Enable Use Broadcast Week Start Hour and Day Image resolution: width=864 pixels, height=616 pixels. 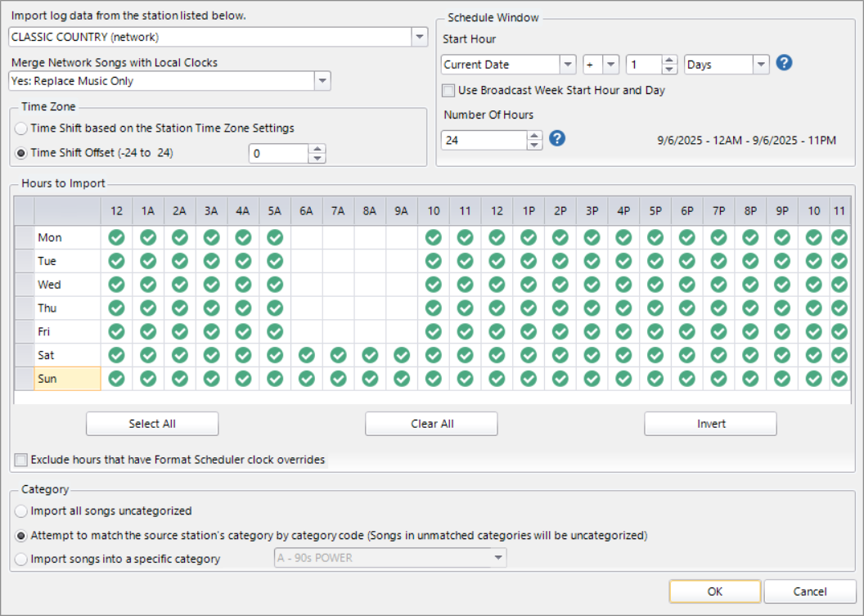pyautogui.click(x=448, y=91)
